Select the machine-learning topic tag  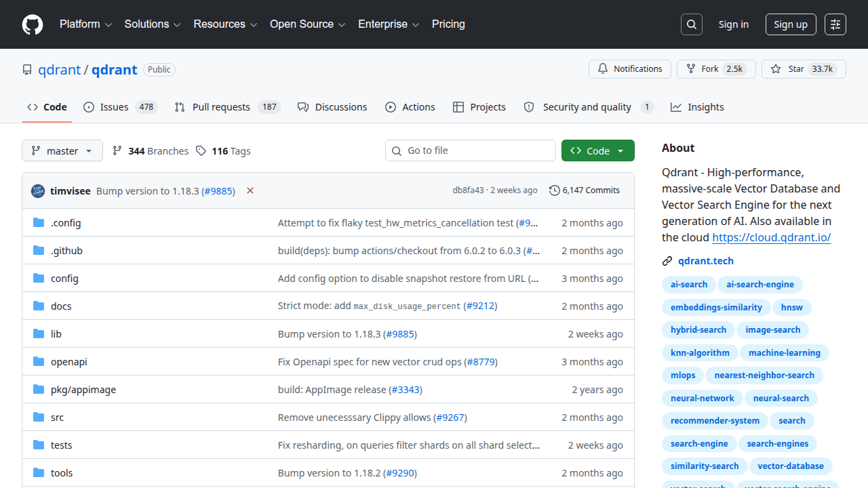click(x=785, y=353)
